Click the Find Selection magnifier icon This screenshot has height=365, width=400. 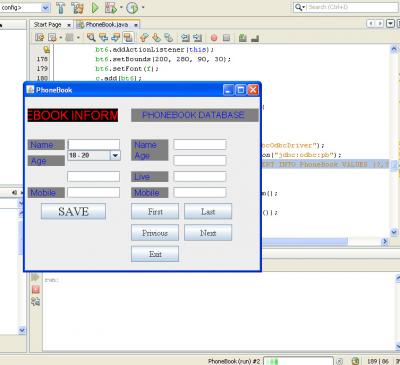pos(91,37)
